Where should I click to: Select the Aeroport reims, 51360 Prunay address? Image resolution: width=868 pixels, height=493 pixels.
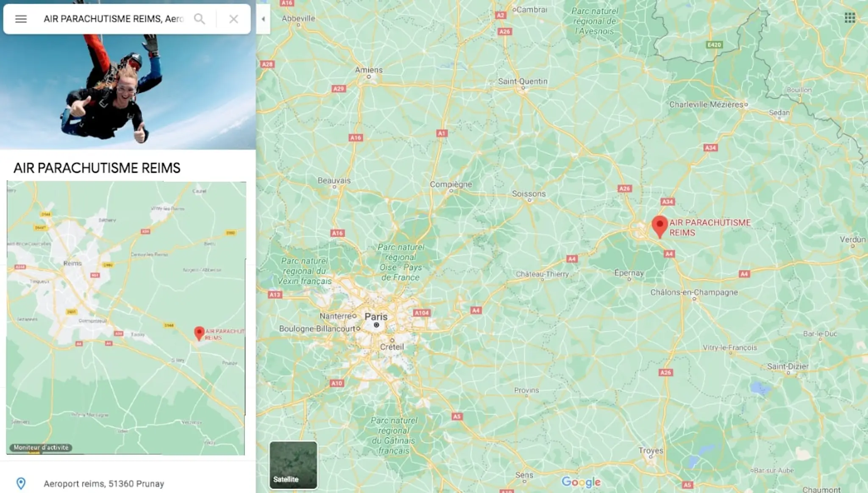click(x=104, y=484)
